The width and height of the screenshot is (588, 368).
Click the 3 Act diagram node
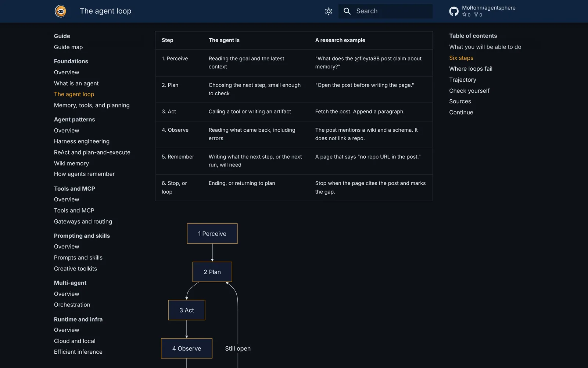[x=187, y=310]
